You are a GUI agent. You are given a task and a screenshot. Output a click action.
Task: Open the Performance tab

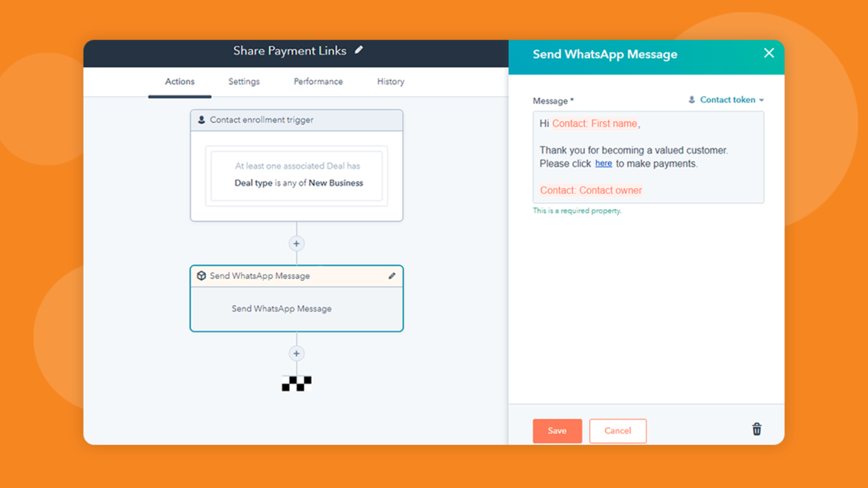(x=317, y=81)
